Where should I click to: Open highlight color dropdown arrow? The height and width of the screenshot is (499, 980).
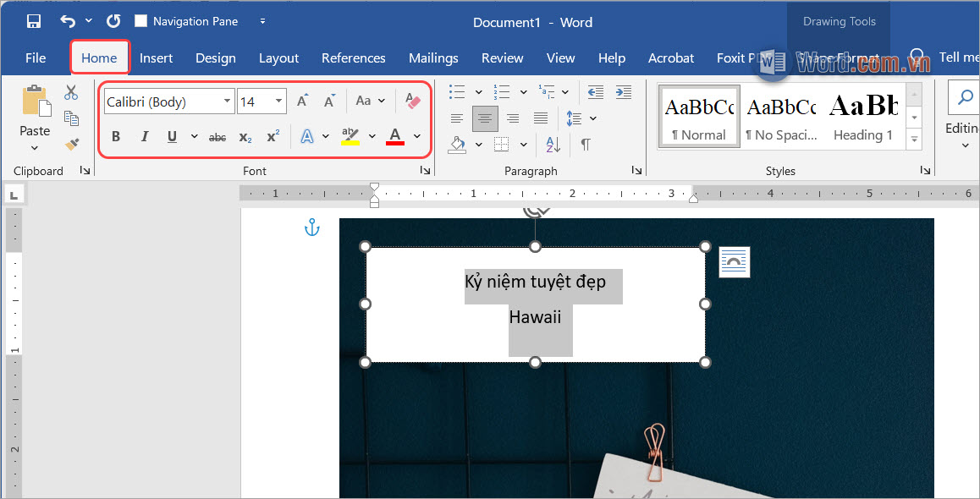[372, 136]
